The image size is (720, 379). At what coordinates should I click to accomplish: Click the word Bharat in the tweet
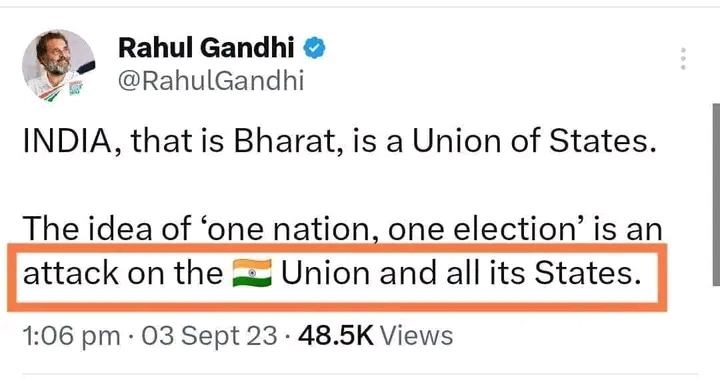pos(288,142)
